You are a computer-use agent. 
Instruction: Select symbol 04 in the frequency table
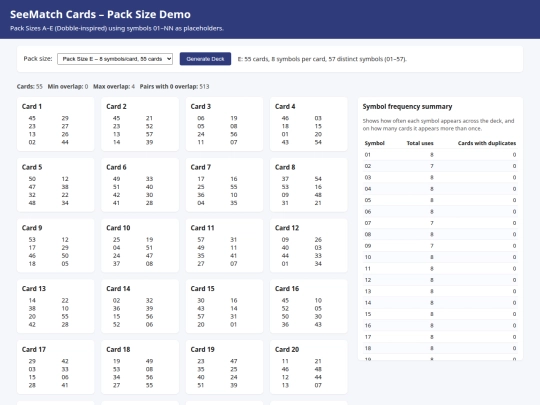[440, 189]
